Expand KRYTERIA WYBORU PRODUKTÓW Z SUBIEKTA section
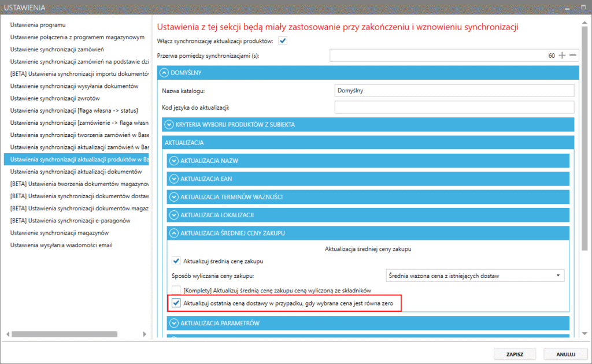The width and height of the screenshot is (592, 364). [169, 124]
